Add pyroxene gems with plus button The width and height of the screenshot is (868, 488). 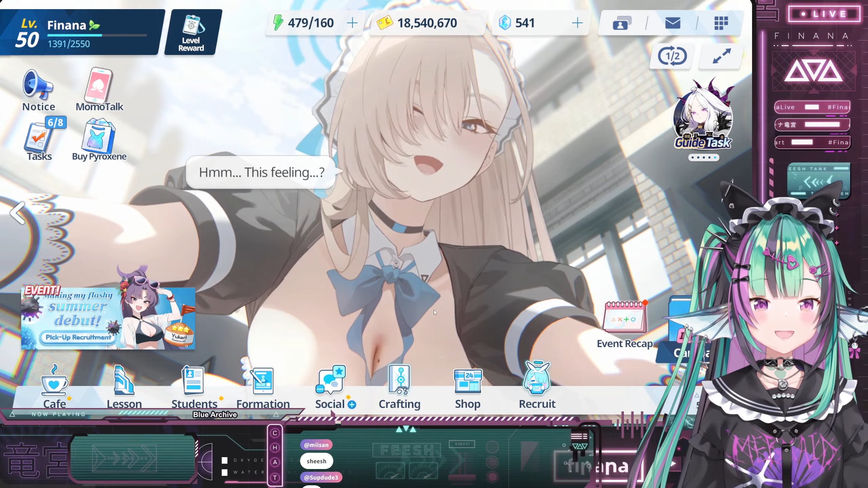[x=577, y=23]
